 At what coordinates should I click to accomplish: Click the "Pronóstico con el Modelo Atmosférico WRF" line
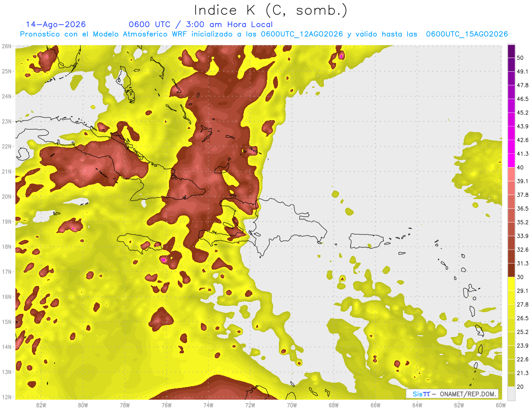coord(264,34)
